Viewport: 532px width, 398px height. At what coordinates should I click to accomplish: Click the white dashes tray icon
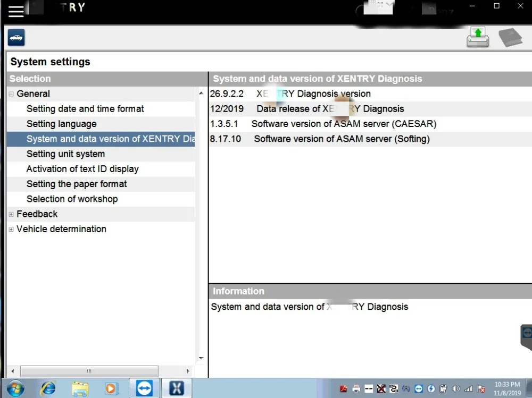click(x=369, y=389)
